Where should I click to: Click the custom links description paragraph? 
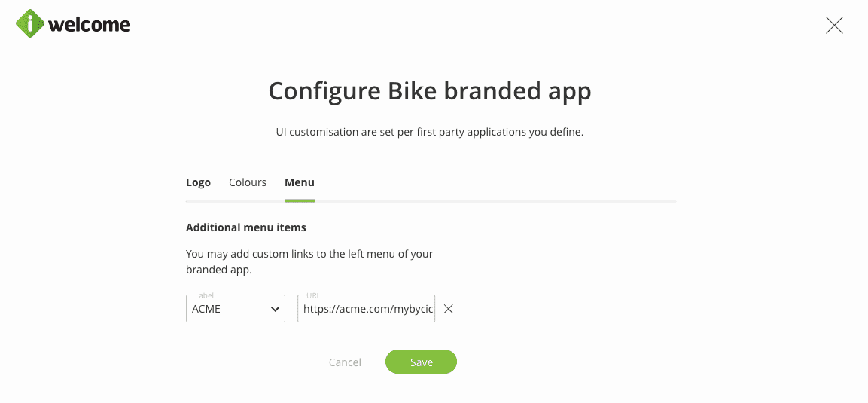pyautogui.click(x=309, y=261)
